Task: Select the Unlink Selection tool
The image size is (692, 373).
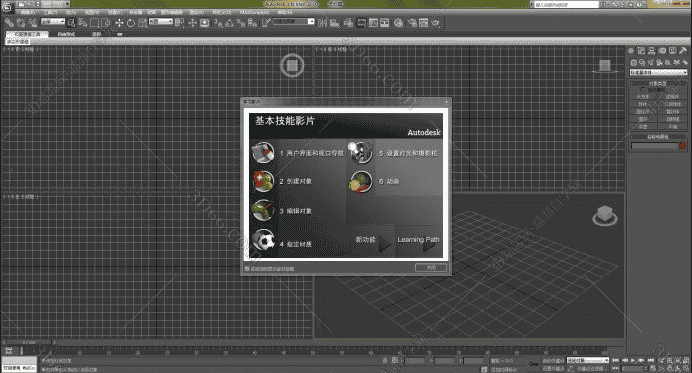Action: [21, 23]
